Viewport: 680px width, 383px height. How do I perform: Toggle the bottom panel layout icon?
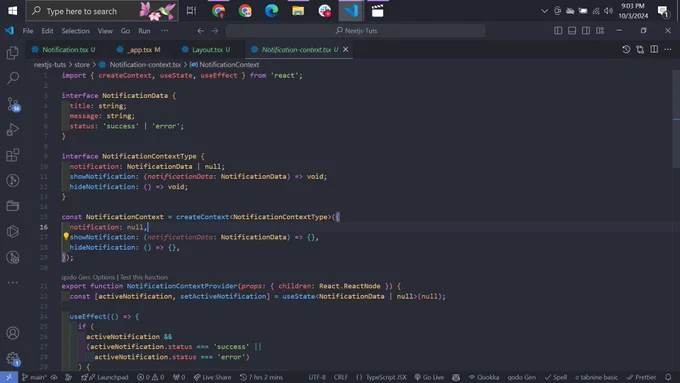pyautogui.click(x=572, y=30)
